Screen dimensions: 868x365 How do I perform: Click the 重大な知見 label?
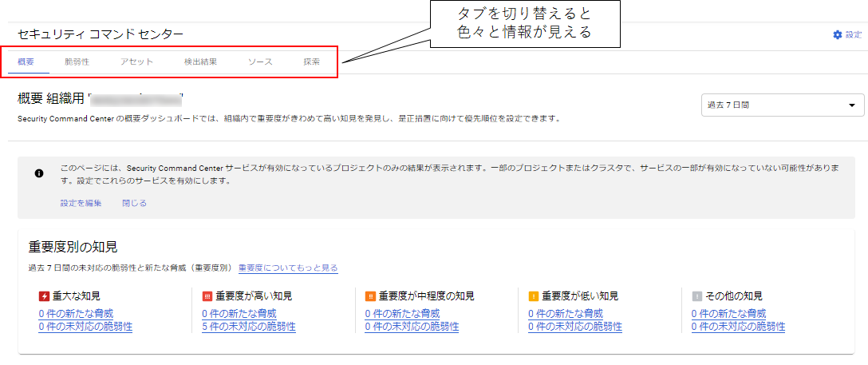[x=77, y=296]
